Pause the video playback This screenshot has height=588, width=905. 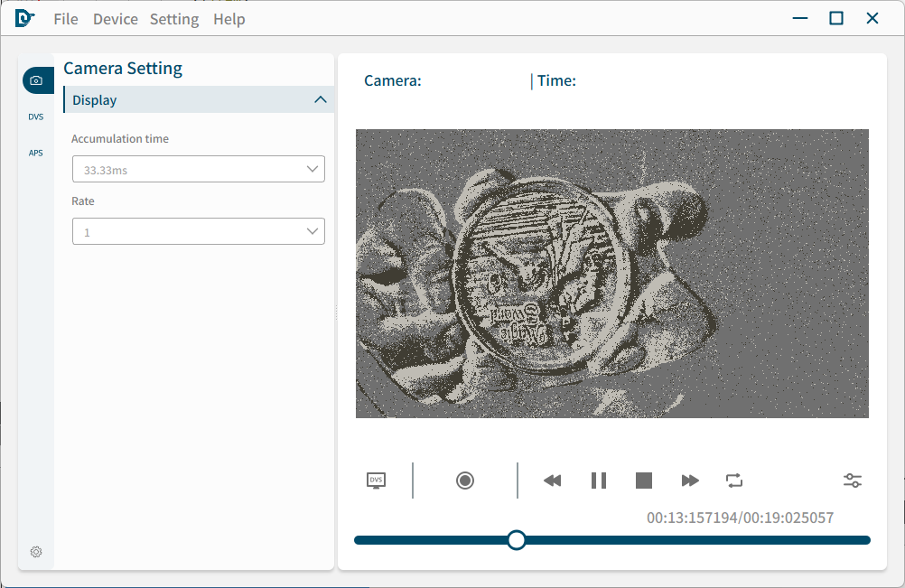(599, 481)
